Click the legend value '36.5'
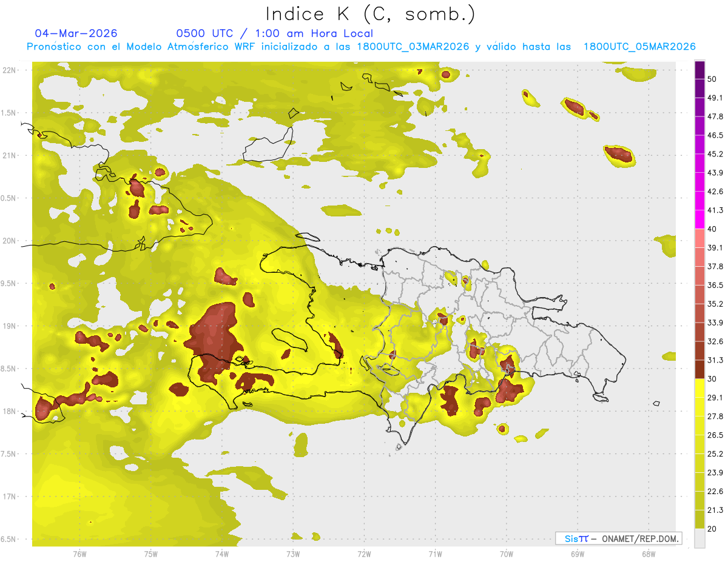728x562 pixels. point(715,285)
